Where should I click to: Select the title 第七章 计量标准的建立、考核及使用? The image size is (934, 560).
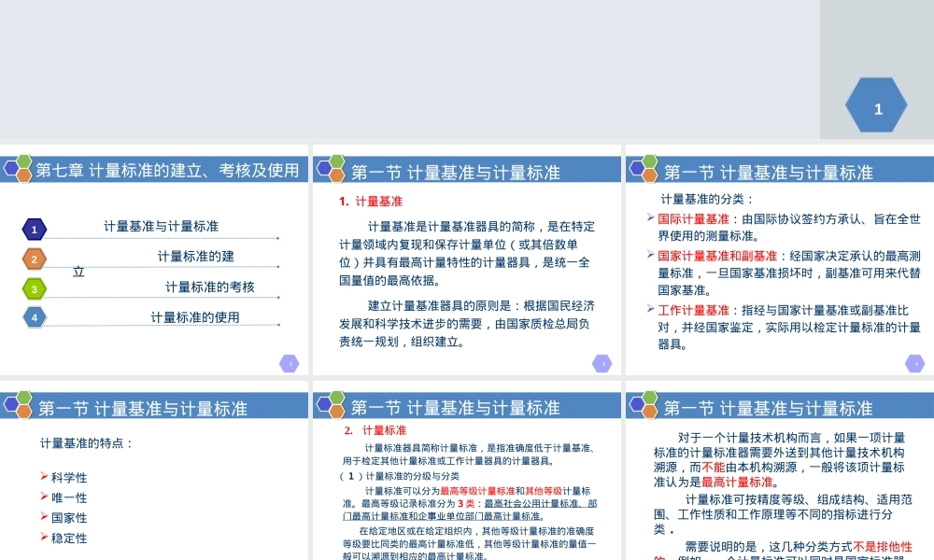(167, 171)
